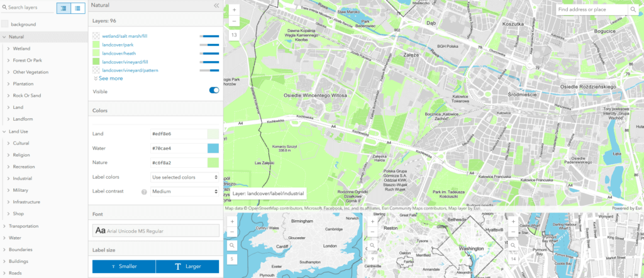Select the Shop tree item
The height and width of the screenshot is (278, 644).
tap(18, 213)
